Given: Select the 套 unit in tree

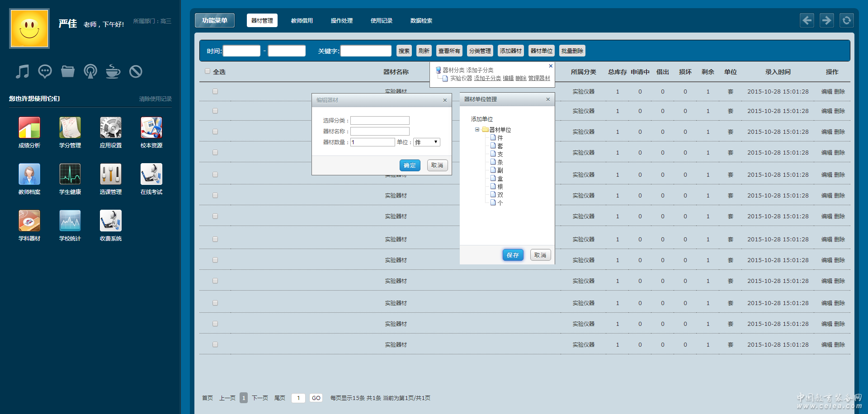Looking at the screenshot, I should [500, 146].
